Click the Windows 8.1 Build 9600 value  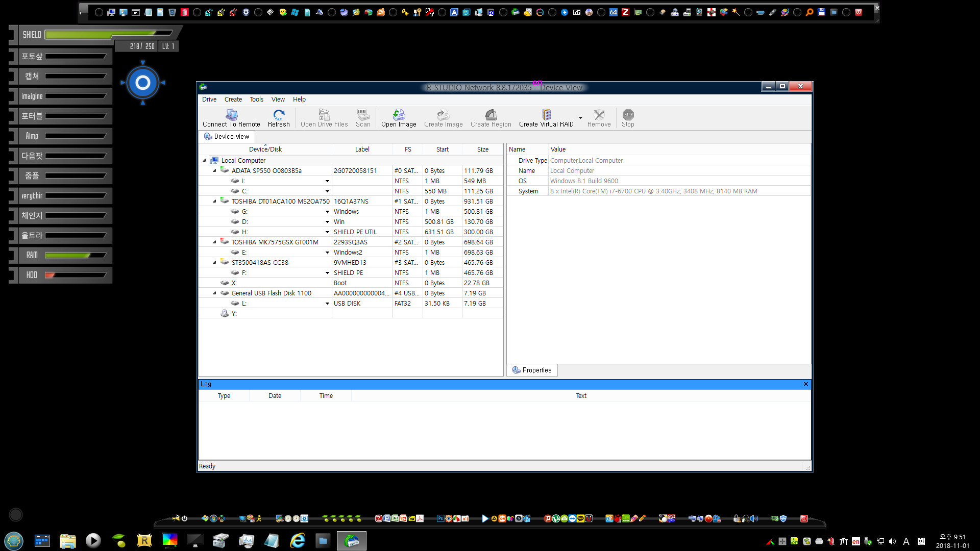(x=584, y=181)
